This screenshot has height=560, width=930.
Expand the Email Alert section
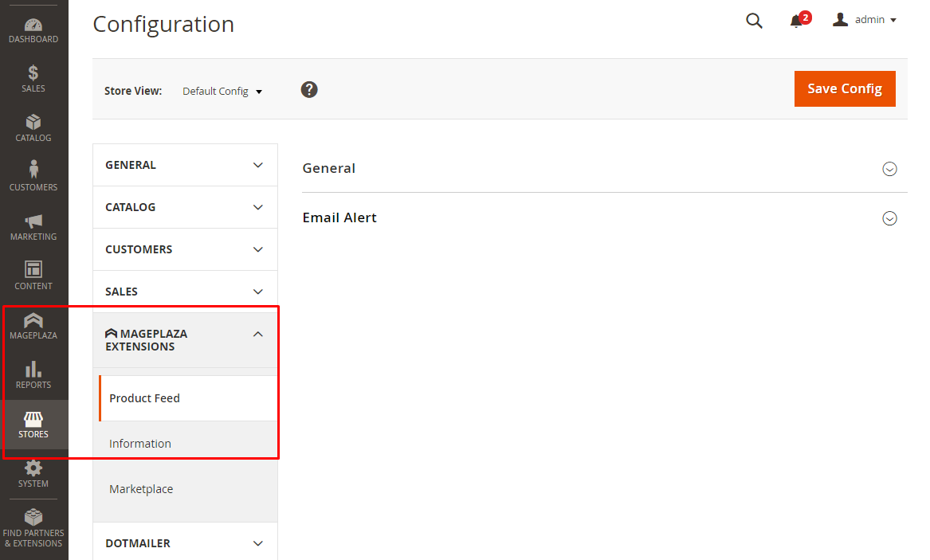click(x=889, y=218)
